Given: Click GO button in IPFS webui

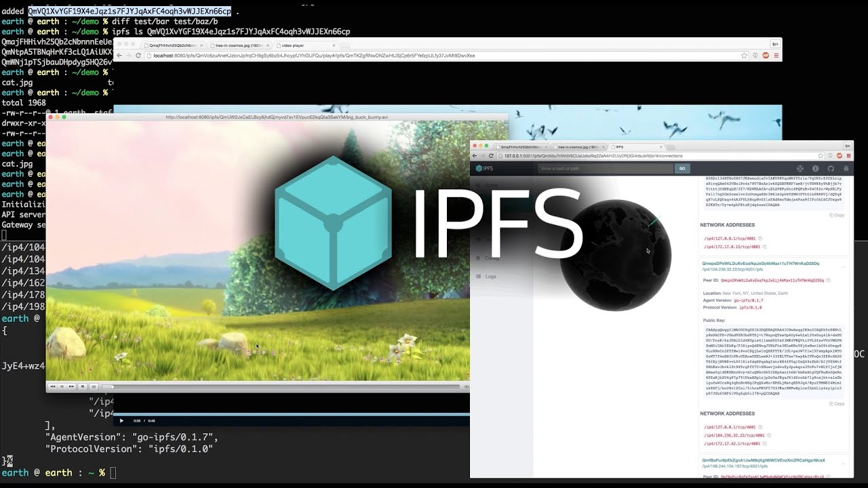Looking at the screenshot, I should pos(682,169).
